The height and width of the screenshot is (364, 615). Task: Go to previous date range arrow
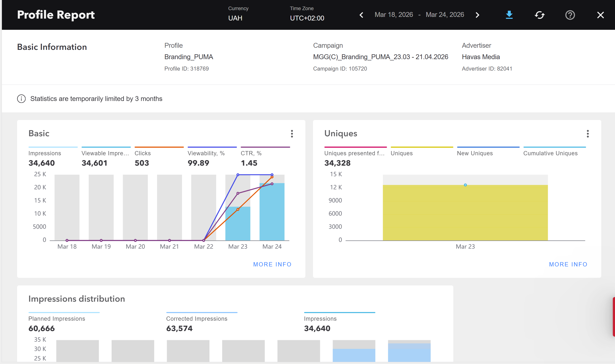pos(361,15)
